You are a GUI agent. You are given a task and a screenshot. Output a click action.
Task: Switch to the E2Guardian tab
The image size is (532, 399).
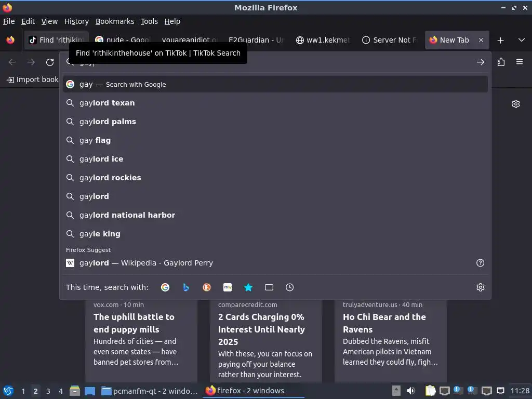pyautogui.click(x=256, y=40)
